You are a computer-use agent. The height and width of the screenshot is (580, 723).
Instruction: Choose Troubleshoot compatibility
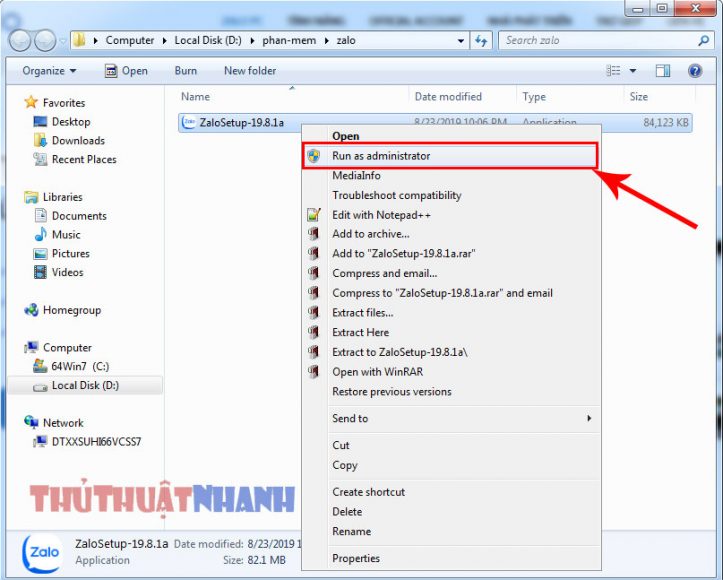(451, 195)
